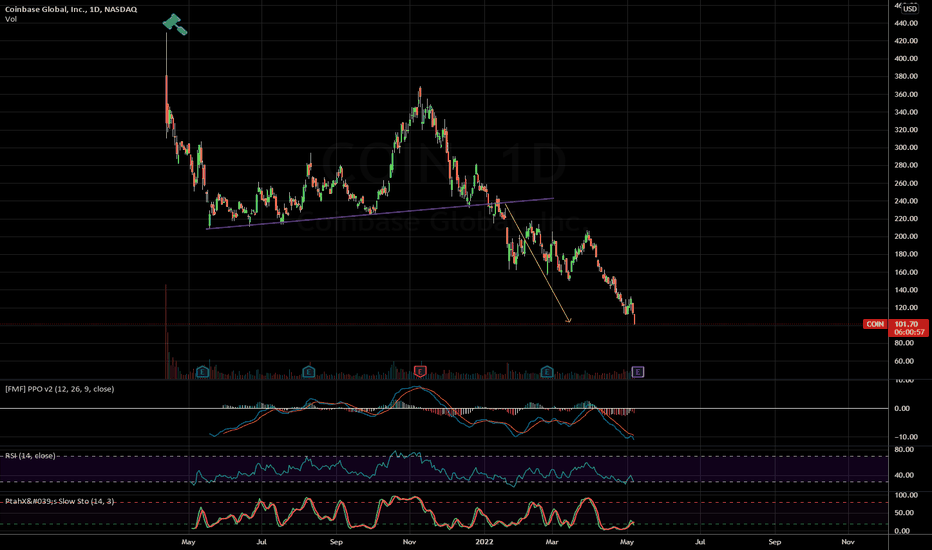
Task: Click the red COIN symbol label
Action: coord(875,324)
